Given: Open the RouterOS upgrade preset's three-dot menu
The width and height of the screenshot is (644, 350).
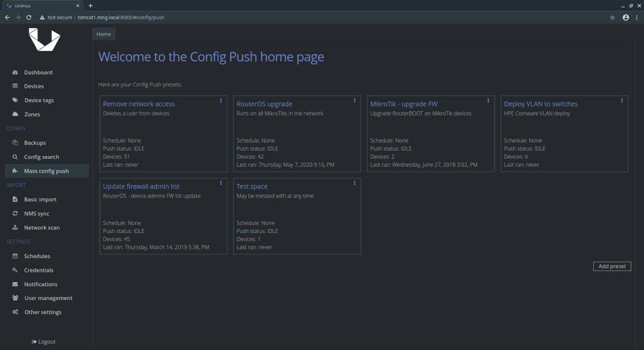Looking at the screenshot, I should coord(354,101).
